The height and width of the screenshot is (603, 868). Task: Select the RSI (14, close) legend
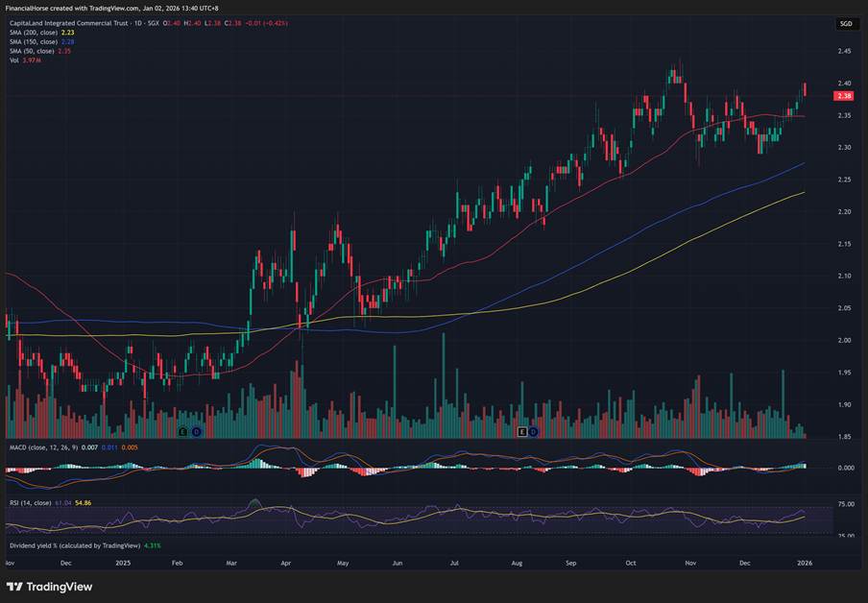(29, 500)
